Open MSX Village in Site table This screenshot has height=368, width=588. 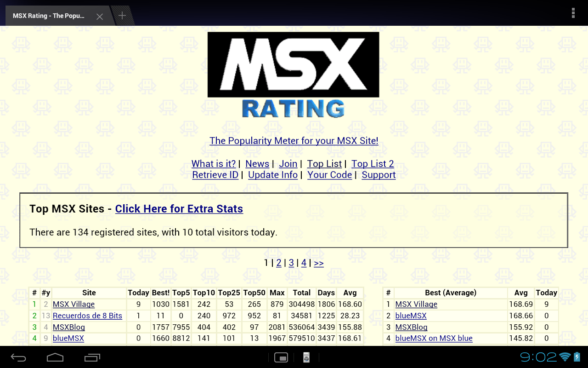coord(73,304)
